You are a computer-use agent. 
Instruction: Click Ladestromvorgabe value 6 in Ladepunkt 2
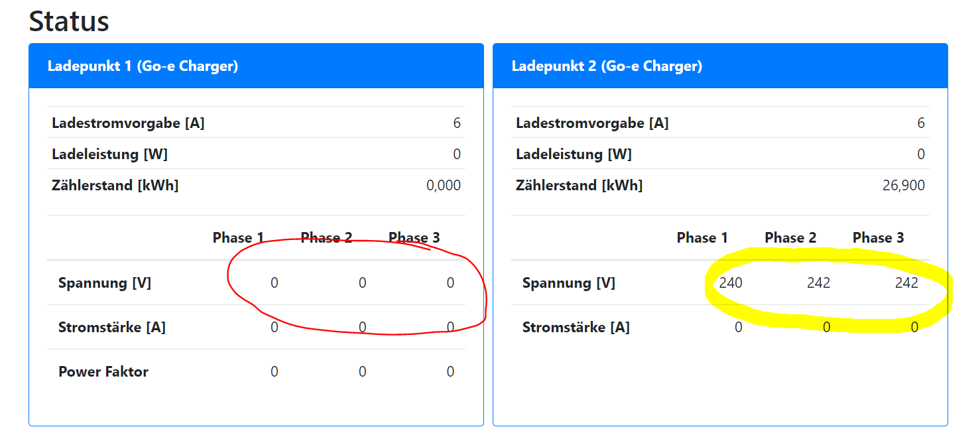click(x=920, y=123)
